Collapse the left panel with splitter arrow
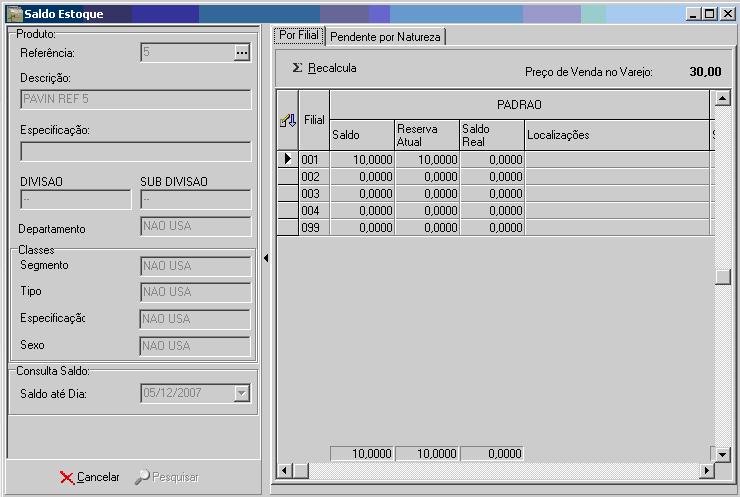The width and height of the screenshot is (740, 497). (x=266, y=258)
